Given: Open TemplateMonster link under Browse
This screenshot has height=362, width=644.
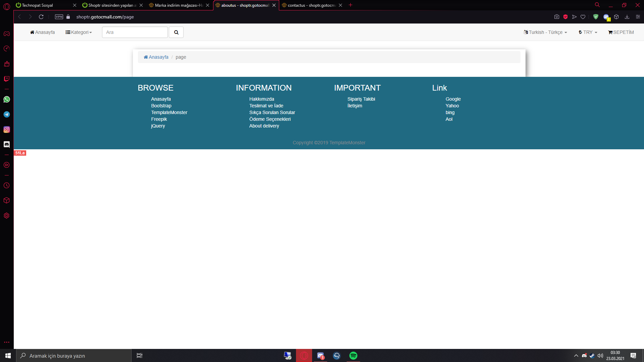Looking at the screenshot, I should tap(169, 112).
